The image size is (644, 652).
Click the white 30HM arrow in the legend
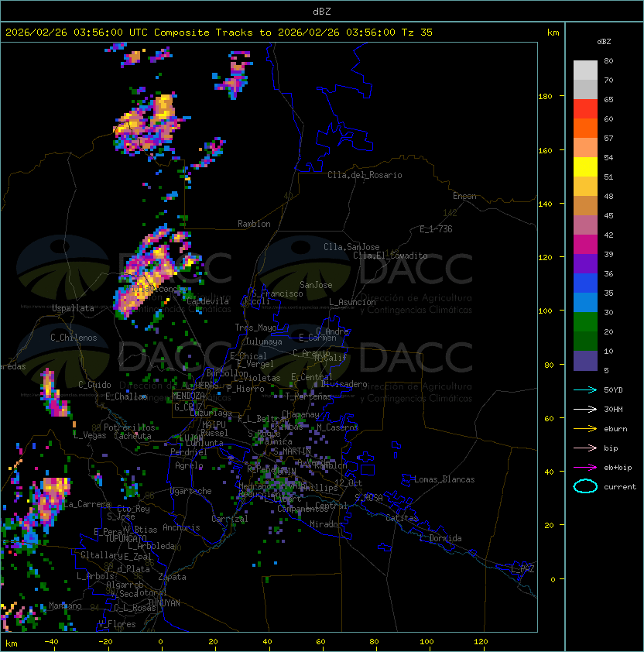coord(585,409)
